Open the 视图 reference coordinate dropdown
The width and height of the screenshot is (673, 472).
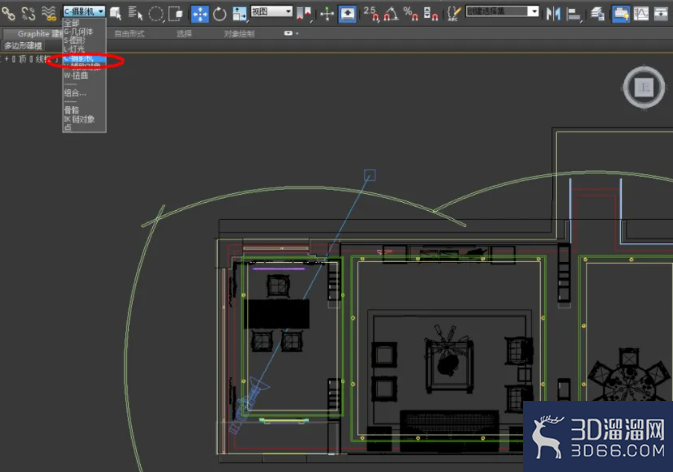[271, 12]
